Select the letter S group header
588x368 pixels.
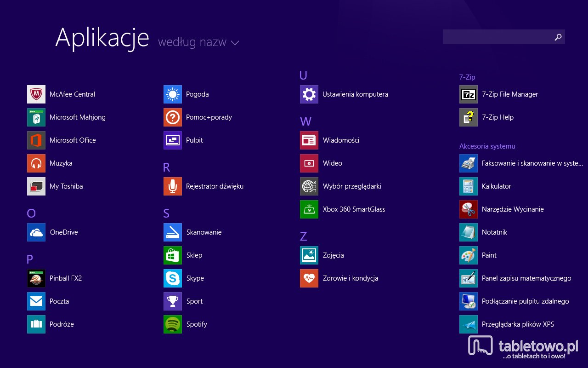point(166,213)
